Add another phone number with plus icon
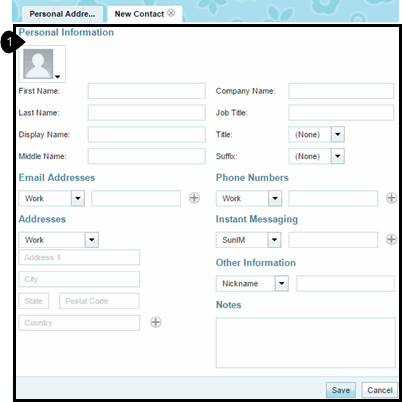The width and height of the screenshot is (404, 402). (391, 198)
